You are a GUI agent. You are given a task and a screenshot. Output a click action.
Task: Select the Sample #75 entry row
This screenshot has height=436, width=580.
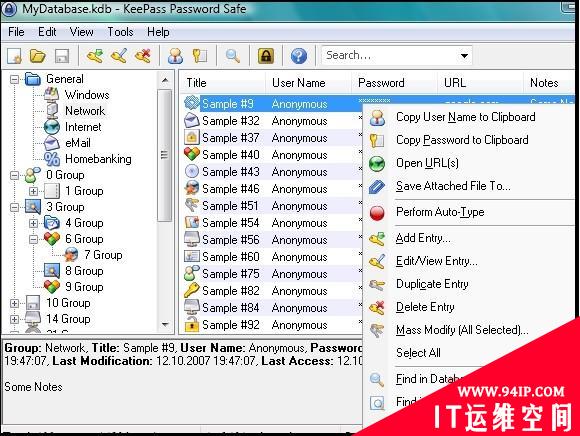coord(271,274)
